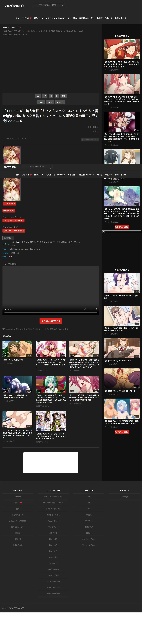This screenshot has width=142, height=644.
Task: Click the アニメエロタレスト footer link
Action: (53, 509)
